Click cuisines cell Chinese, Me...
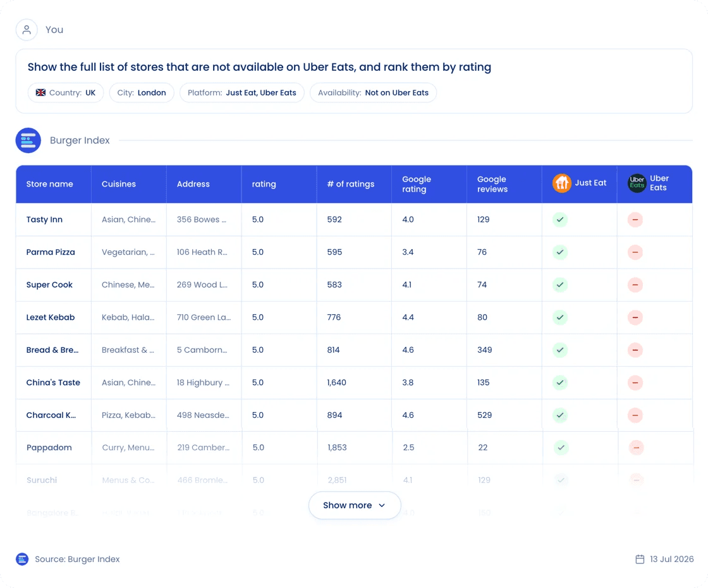The height and width of the screenshot is (588, 708). pyautogui.click(x=128, y=285)
